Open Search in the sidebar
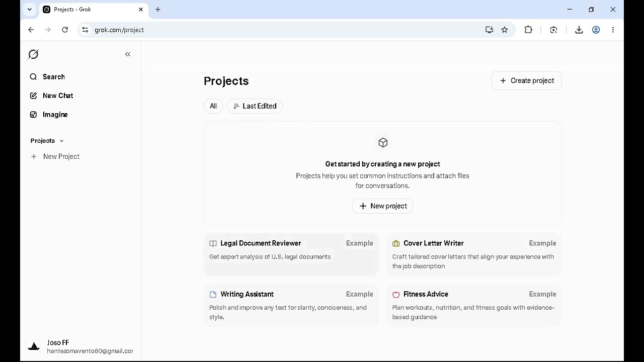 [48, 77]
